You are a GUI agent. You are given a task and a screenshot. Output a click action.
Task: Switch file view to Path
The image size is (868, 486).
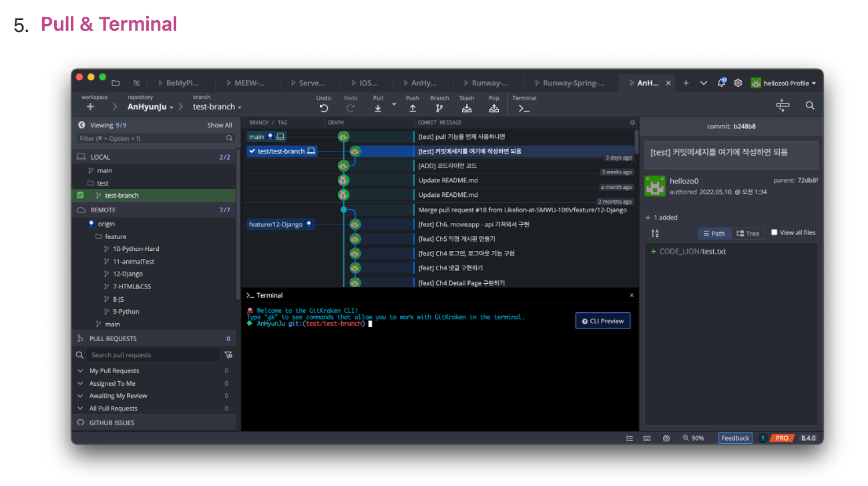click(714, 234)
